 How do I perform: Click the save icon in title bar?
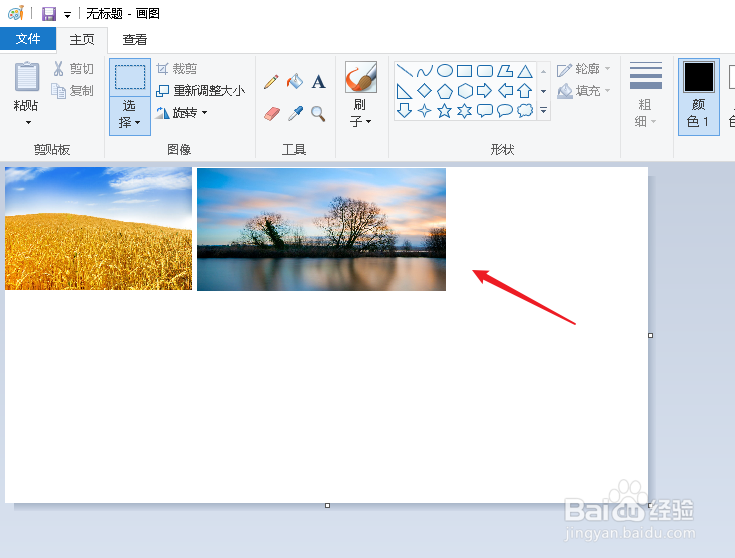point(49,14)
